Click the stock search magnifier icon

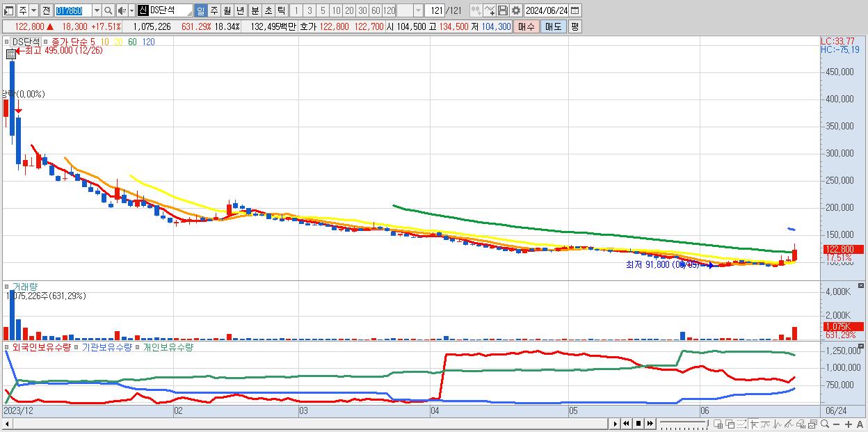[x=108, y=10]
